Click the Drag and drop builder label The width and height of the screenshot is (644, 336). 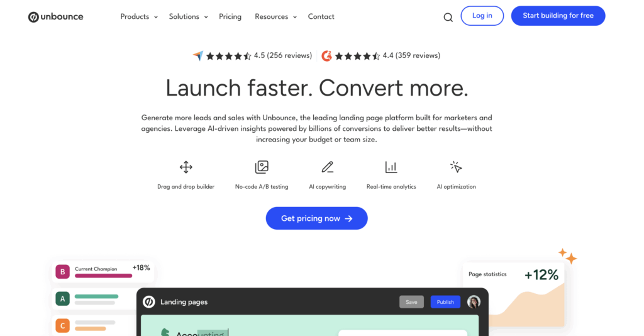click(186, 186)
